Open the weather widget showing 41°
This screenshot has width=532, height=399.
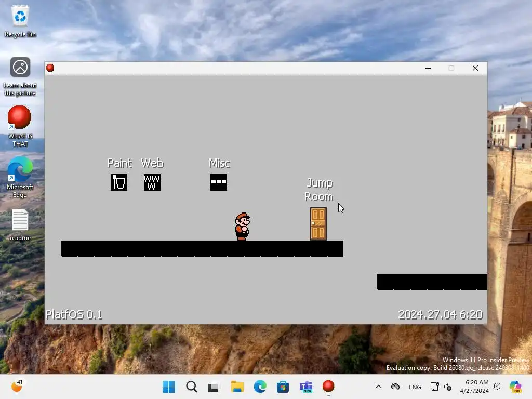coord(18,386)
